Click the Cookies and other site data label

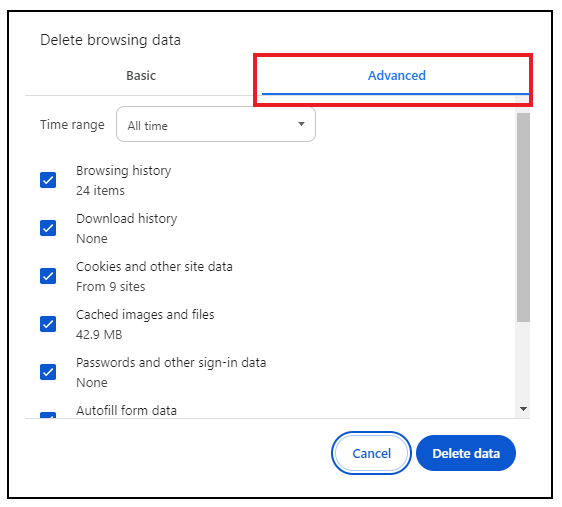154,267
